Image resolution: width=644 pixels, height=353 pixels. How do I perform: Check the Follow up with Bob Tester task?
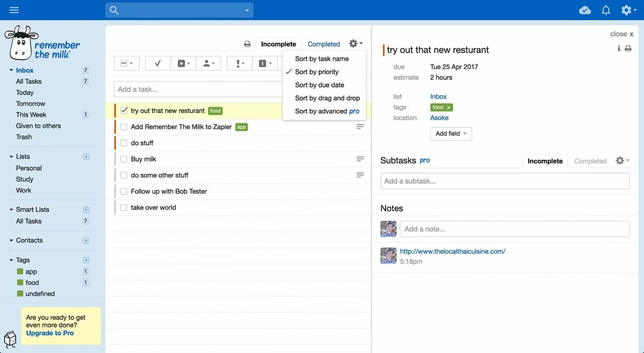(x=124, y=191)
